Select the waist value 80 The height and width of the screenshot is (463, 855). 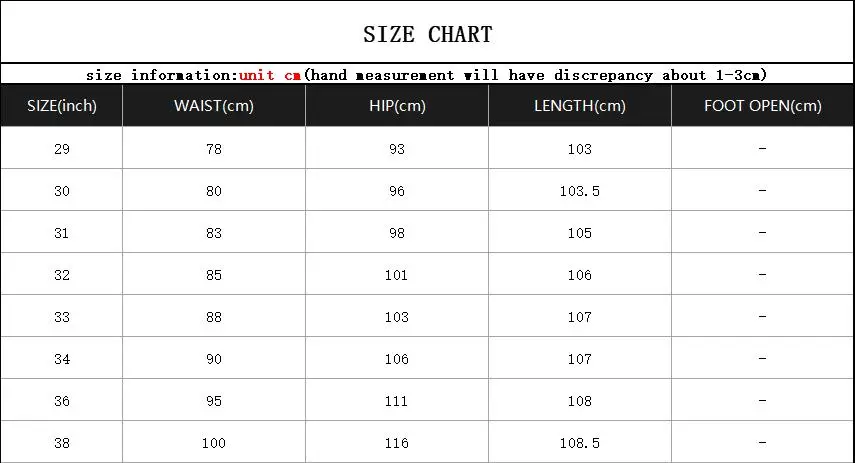click(214, 191)
